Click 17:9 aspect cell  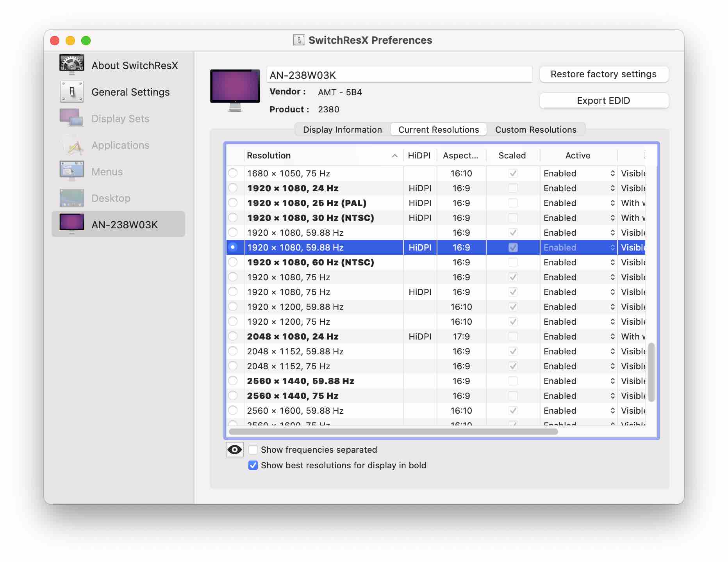461,336
